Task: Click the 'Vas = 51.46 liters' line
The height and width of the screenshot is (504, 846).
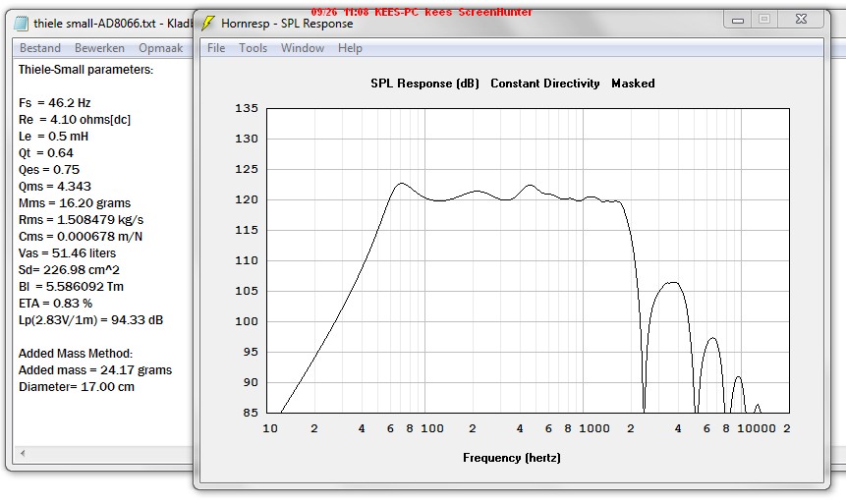Action: pyautogui.click(x=68, y=253)
